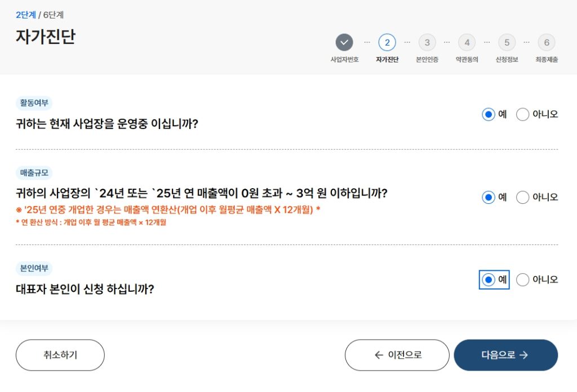Select 예 for 활동여부 question
The height and width of the screenshot is (392, 577).
[x=489, y=114]
